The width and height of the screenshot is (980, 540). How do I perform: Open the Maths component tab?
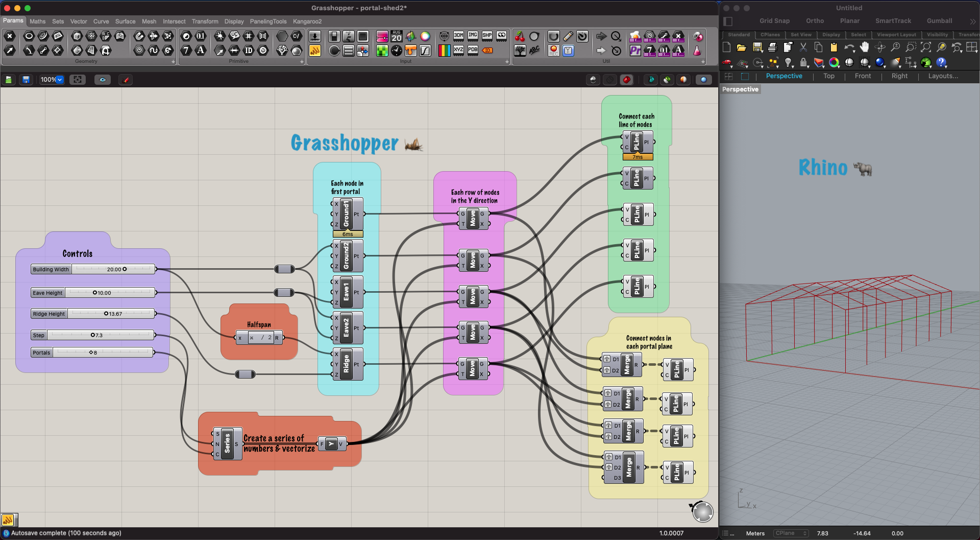coord(37,21)
